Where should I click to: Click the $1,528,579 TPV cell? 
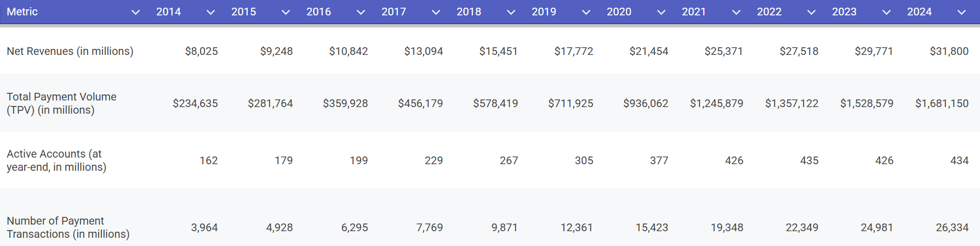point(867,103)
